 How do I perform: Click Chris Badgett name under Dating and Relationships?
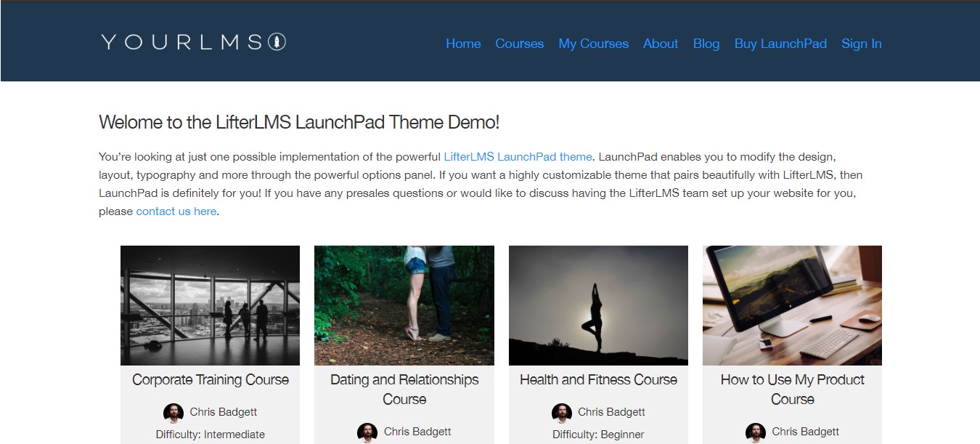(417, 432)
